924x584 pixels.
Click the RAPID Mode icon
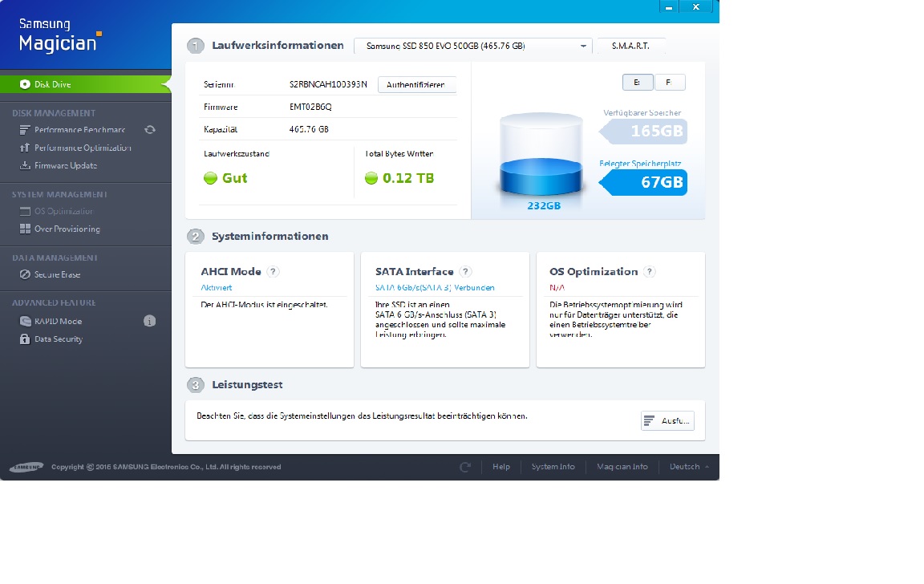coord(25,321)
